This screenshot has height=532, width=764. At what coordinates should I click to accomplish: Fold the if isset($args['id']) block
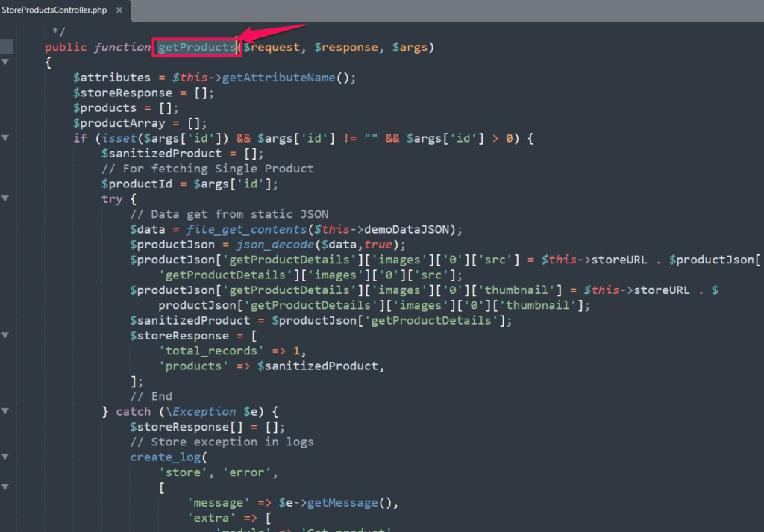click(5, 138)
